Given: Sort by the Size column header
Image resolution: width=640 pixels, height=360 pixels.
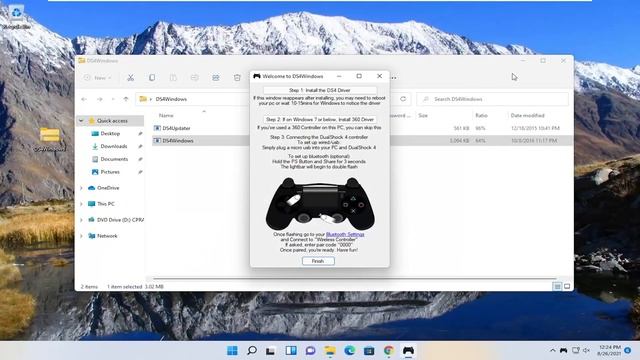Looking at the screenshot, I should [423, 116].
